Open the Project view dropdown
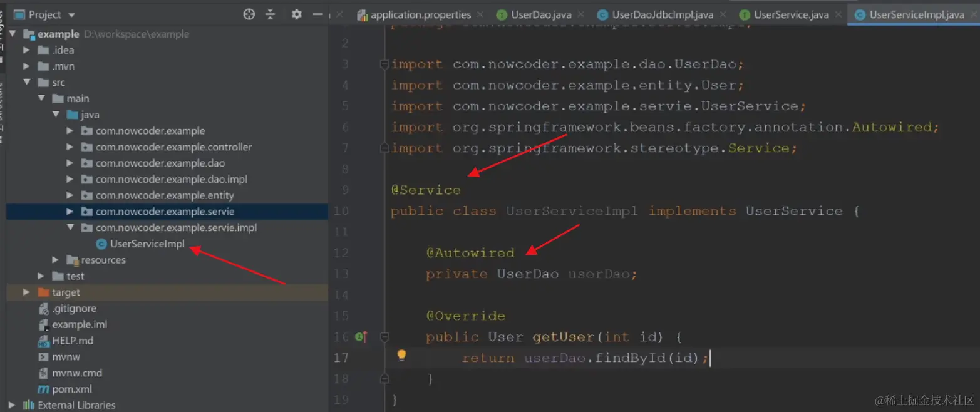 (x=71, y=14)
